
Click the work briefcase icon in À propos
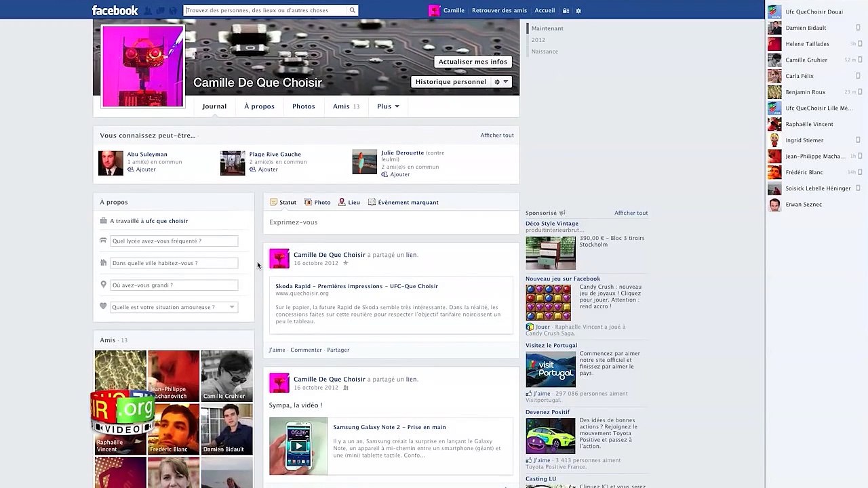click(104, 221)
